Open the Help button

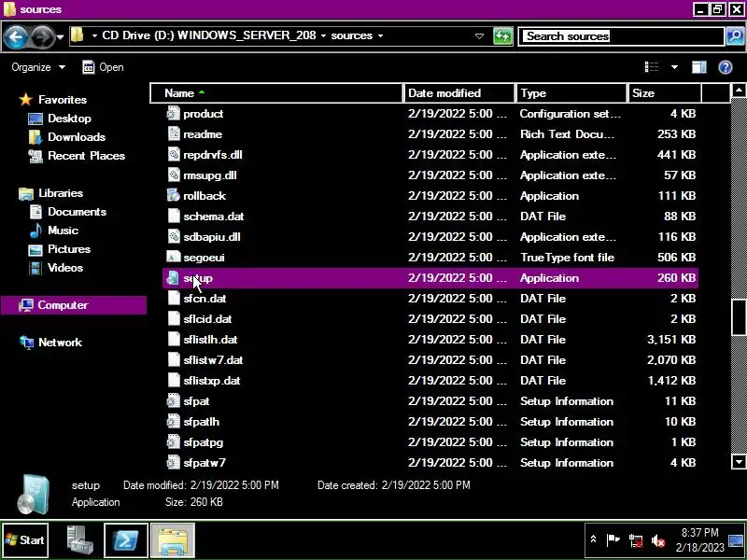(x=726, y=67)
